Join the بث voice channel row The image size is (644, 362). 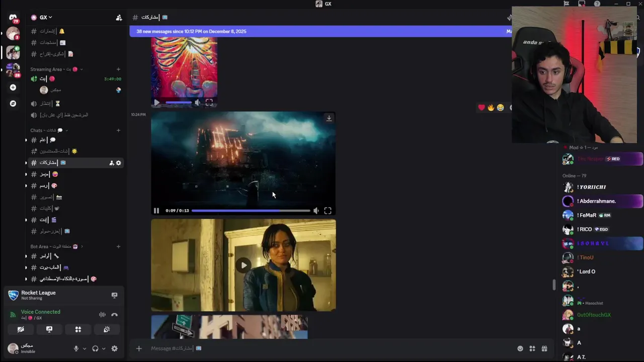point(75,79)
